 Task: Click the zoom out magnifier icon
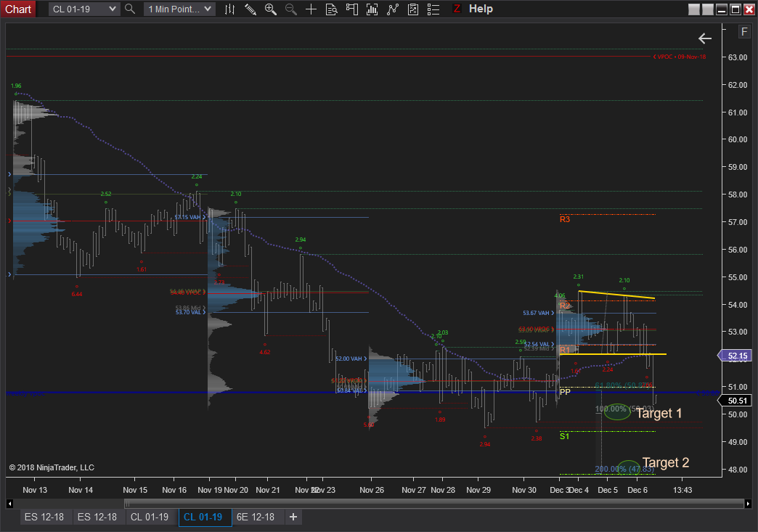pyautogui.click(x=291, y=9)
